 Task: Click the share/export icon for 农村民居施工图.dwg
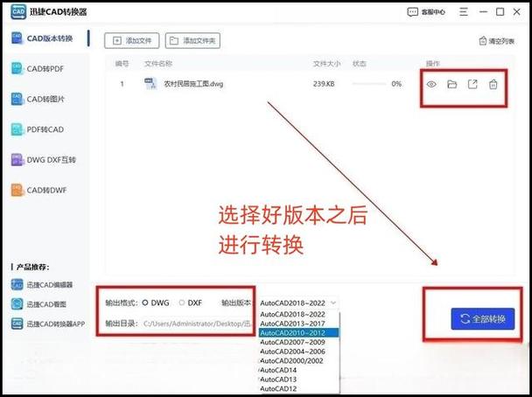[472, 84]
